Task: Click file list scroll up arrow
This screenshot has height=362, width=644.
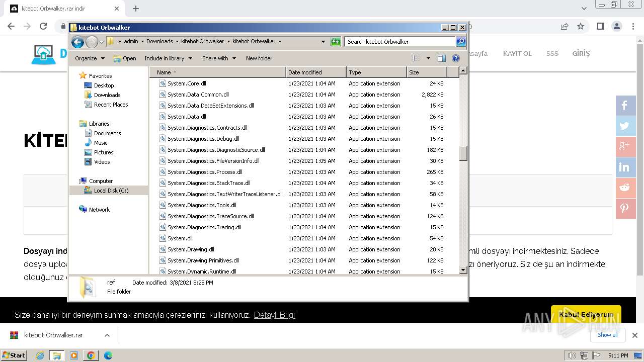Action: coord(463,71)
